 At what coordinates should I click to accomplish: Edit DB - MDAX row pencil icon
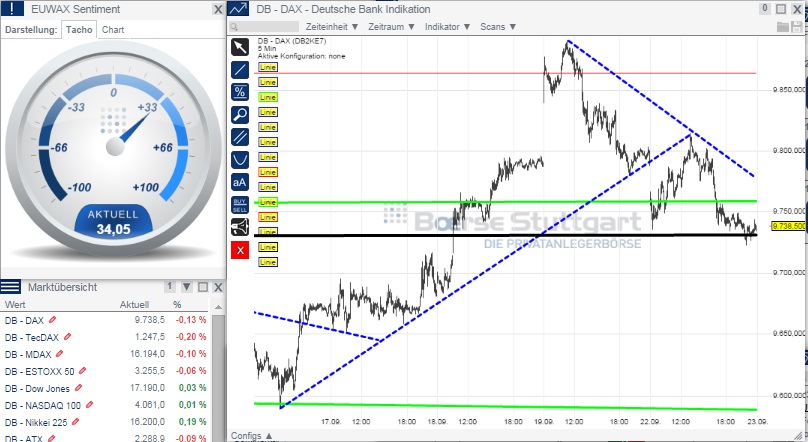[x=59, y=354]
